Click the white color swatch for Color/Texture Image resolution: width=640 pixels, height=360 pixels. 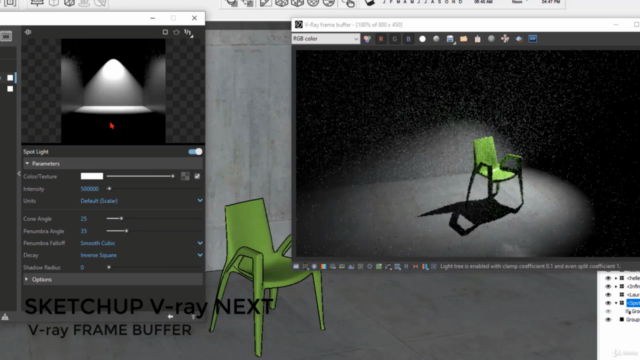92,176
